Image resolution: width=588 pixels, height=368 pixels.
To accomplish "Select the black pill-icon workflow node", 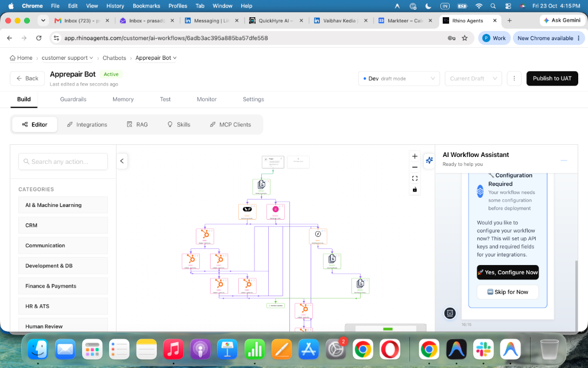I will (x=247, y=212).
